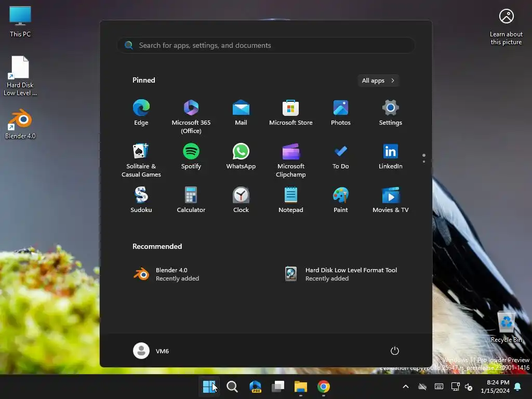This screenshot has width=532, height=399.
Task: Open Paint
Action: pyautogui.click(x=341, y=200)
